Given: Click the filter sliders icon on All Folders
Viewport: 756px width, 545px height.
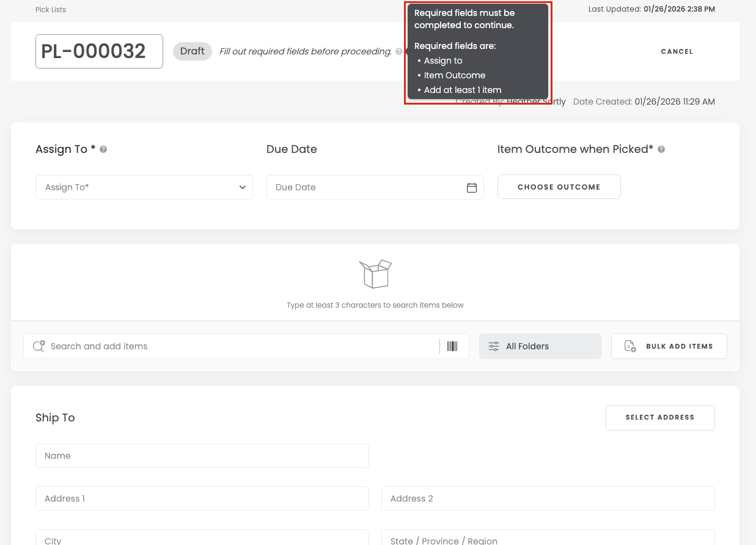Looking at the screenshot, I should point(494,346).
